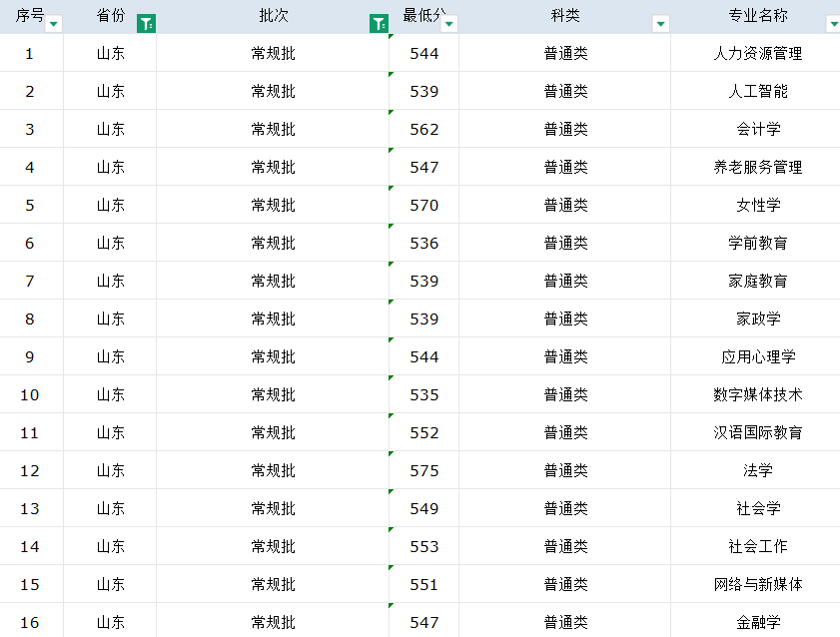The height and width of the screenshot is (637, 840).
Task: Select score 539 for 人工智能
Action: point(423,91)
